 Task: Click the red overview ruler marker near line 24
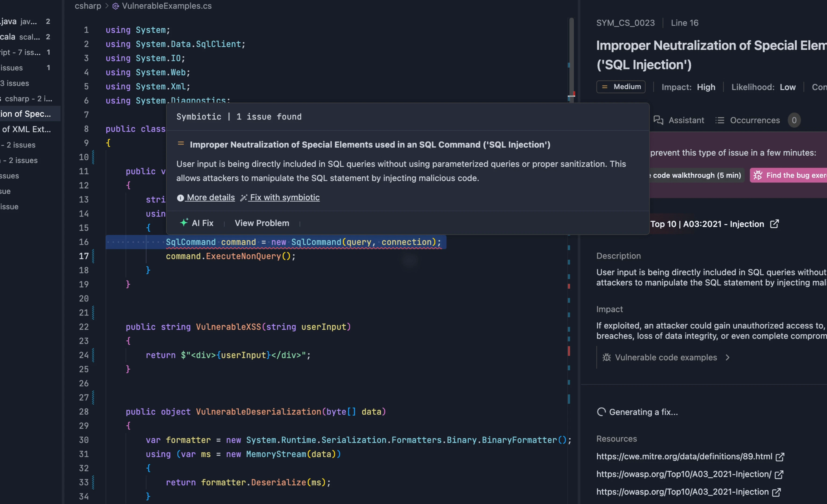[569, 351]
